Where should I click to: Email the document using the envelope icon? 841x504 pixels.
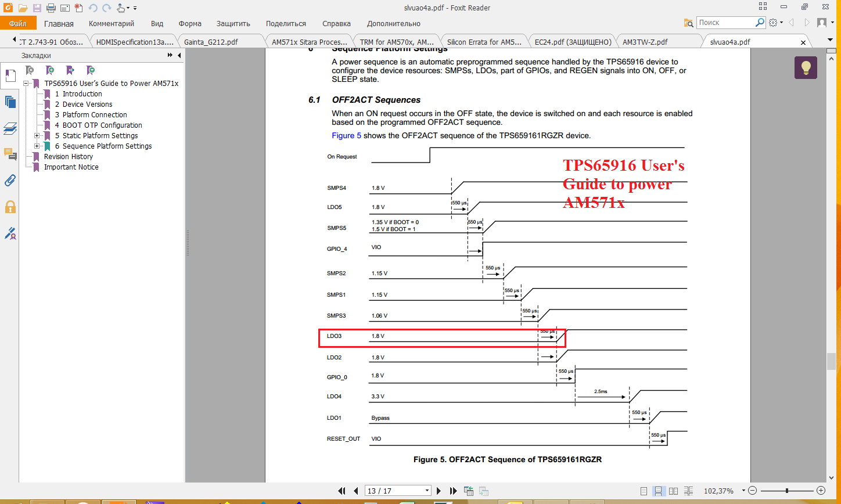tap(64, 8)
